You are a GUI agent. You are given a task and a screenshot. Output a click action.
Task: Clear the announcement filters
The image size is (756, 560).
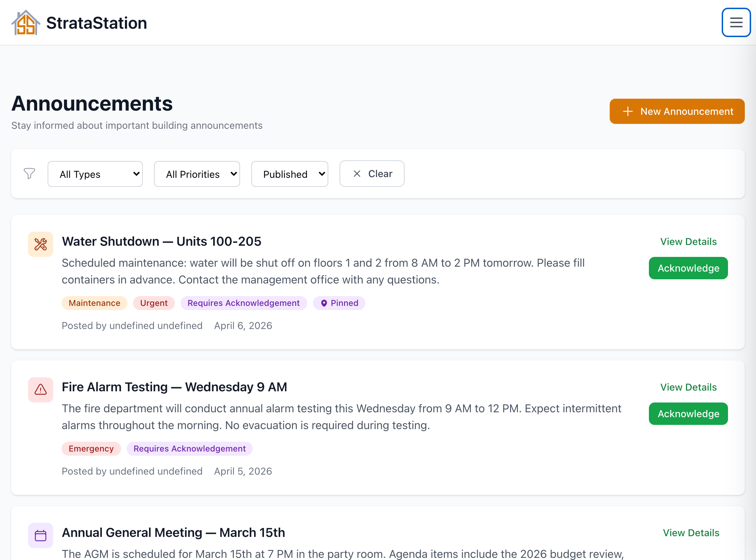372,174
